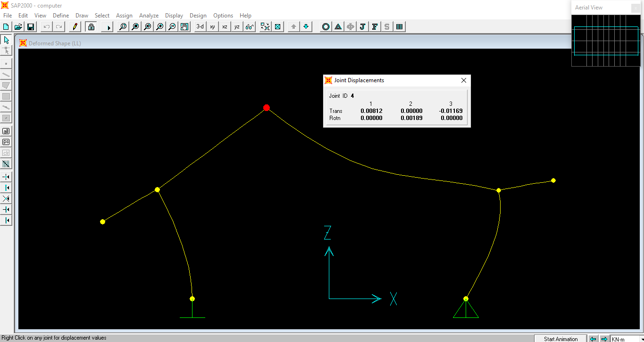Toggle the model lock
Viewport: 644px width, 342px height.
pyautogui.click(x=91, y=26)
